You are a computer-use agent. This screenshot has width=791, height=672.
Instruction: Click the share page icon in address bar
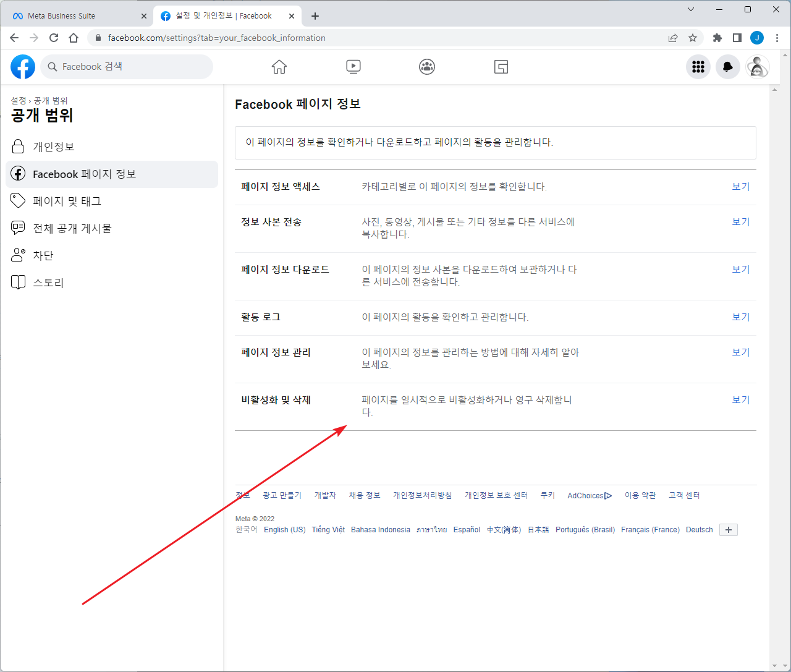(x=673, y=38)
